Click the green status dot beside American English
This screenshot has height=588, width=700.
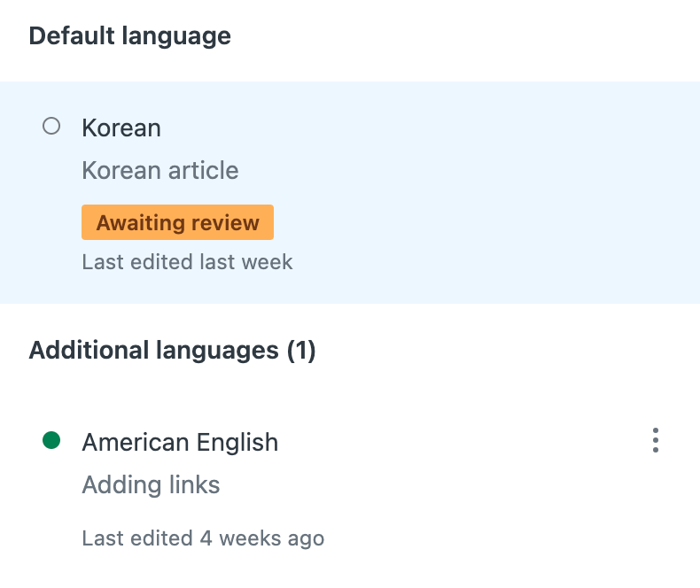(x=51, y=440)
